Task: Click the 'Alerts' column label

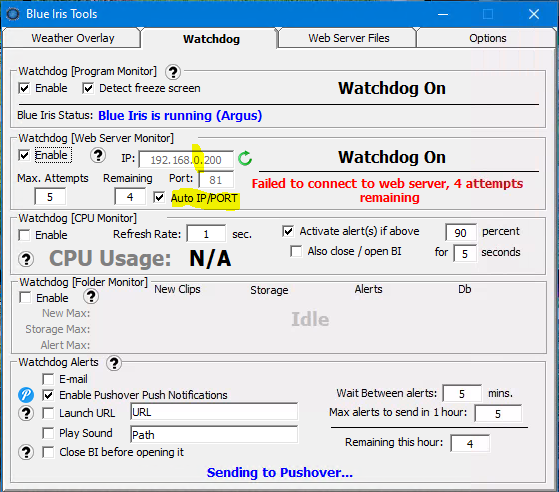Action: (368, 289)
